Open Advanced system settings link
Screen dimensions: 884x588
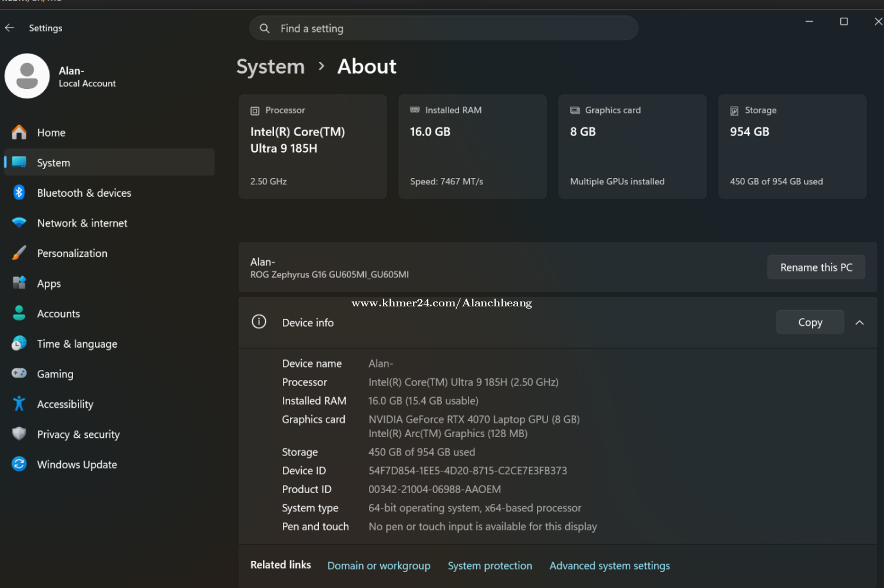click(x=609, y=566)
